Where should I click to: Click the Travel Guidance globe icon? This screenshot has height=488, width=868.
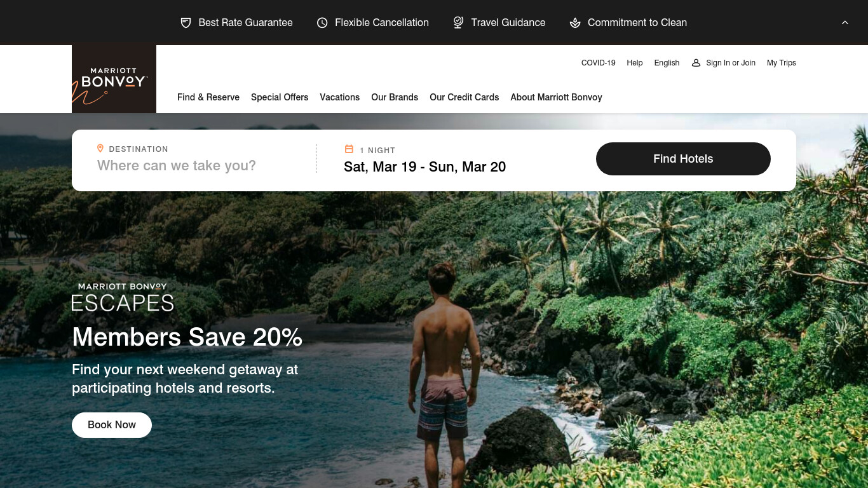click(458, 23)
